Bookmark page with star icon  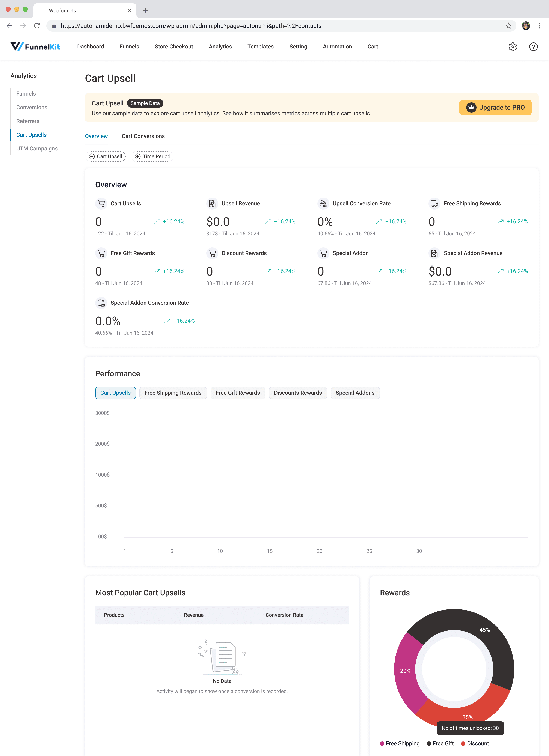point(508,26)
